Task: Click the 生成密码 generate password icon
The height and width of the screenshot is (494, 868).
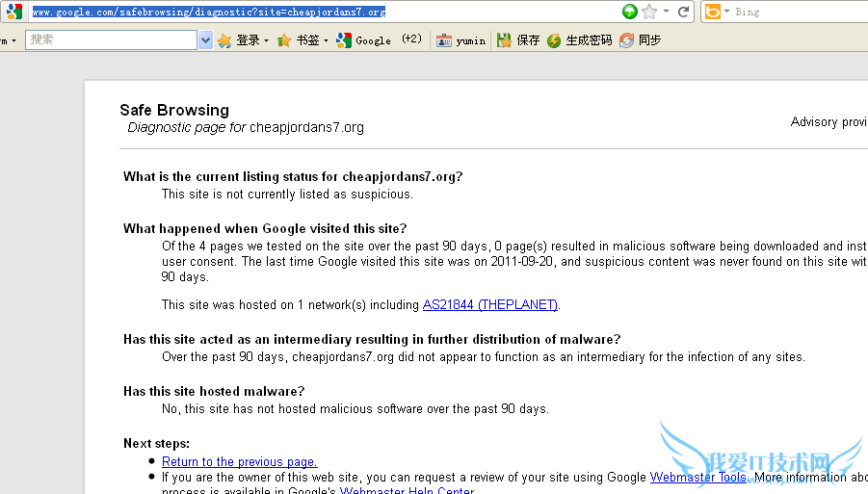Action: [554, 40]
